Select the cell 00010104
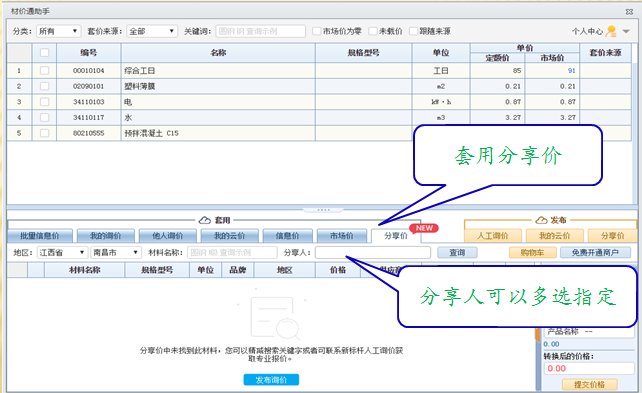Screen dimensions: 642x393 coord(88,70)
